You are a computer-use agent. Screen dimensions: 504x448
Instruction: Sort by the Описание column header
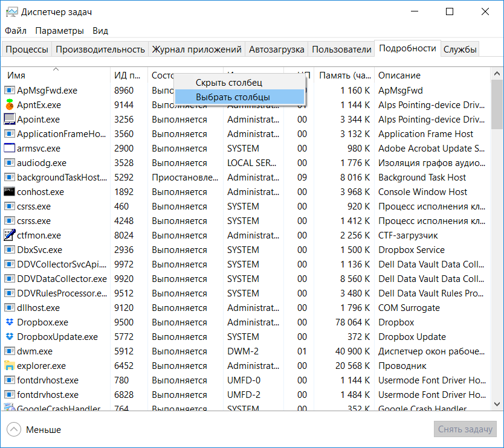pos(399,75)
